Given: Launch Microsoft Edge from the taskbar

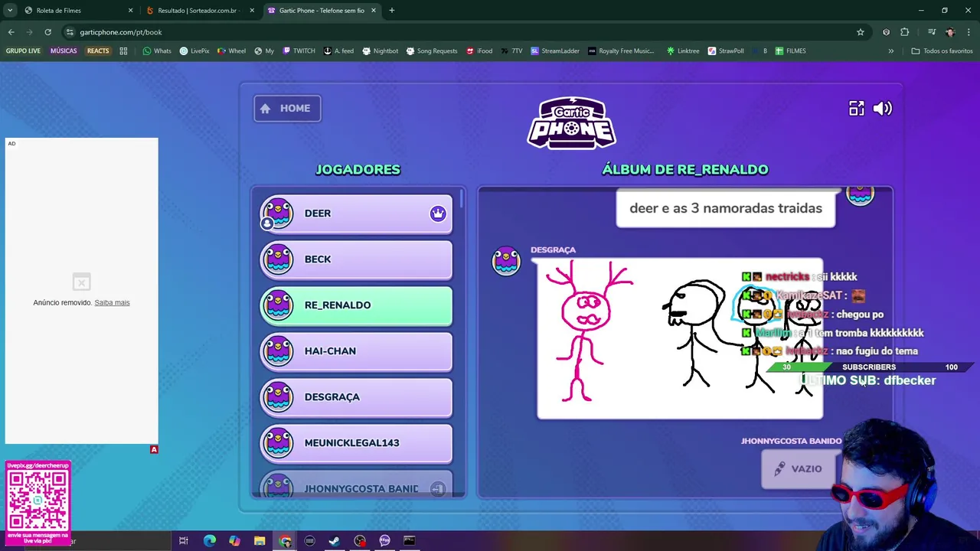Looking at the screenshot, I should tap(209, 541).
